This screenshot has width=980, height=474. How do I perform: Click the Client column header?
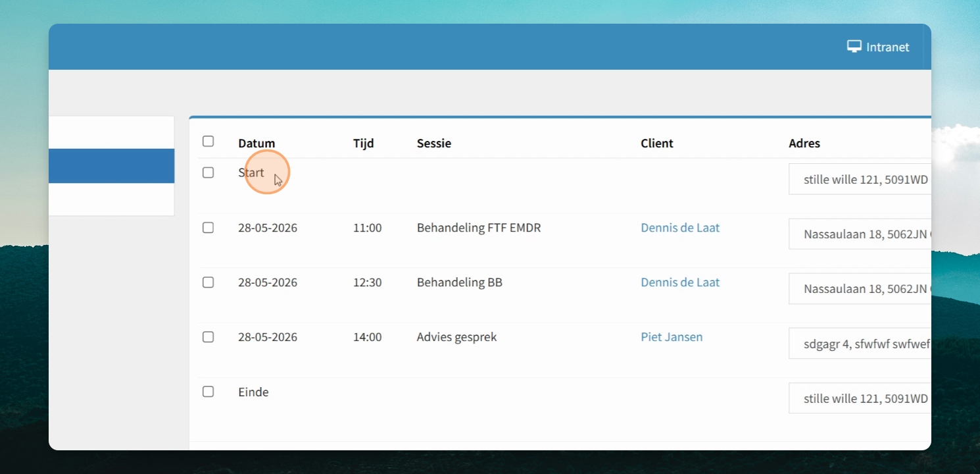657,144
